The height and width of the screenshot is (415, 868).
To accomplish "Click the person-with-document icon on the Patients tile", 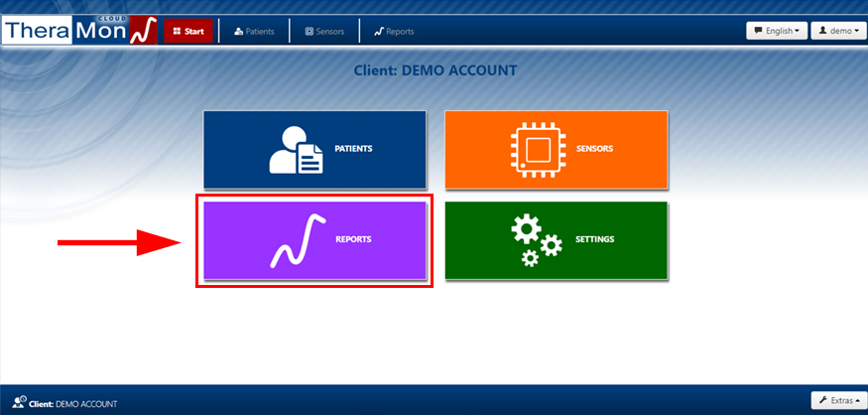I will tap(296, 150).
